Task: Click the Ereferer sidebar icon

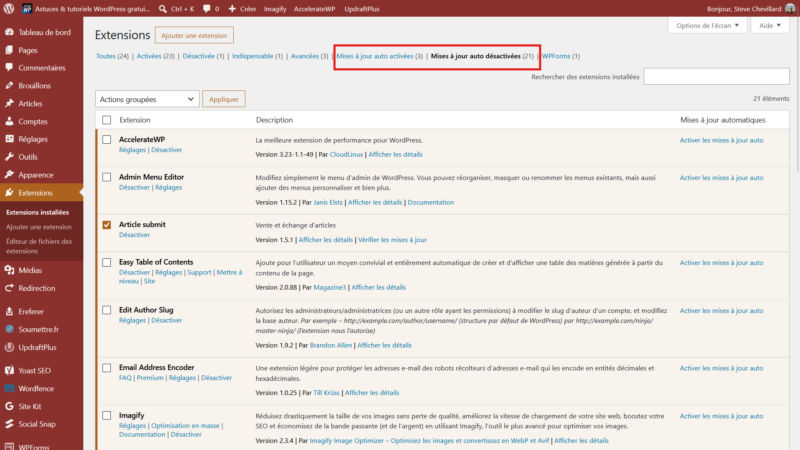Action: tap(9, 311)
